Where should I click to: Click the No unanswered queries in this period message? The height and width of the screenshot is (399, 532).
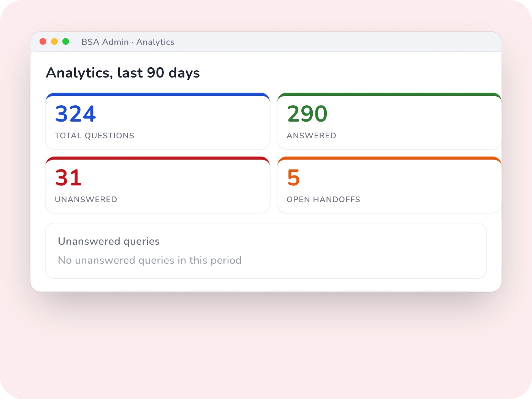coord(150,260)
